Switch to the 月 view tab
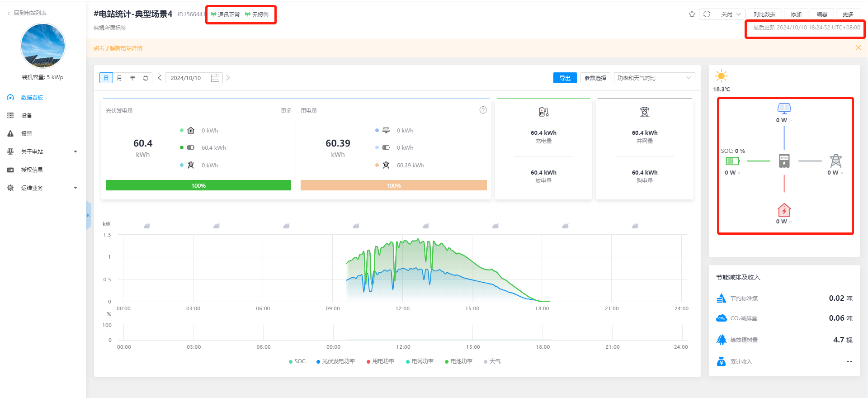This screenshot has width=868, height=398. (119, 78)
